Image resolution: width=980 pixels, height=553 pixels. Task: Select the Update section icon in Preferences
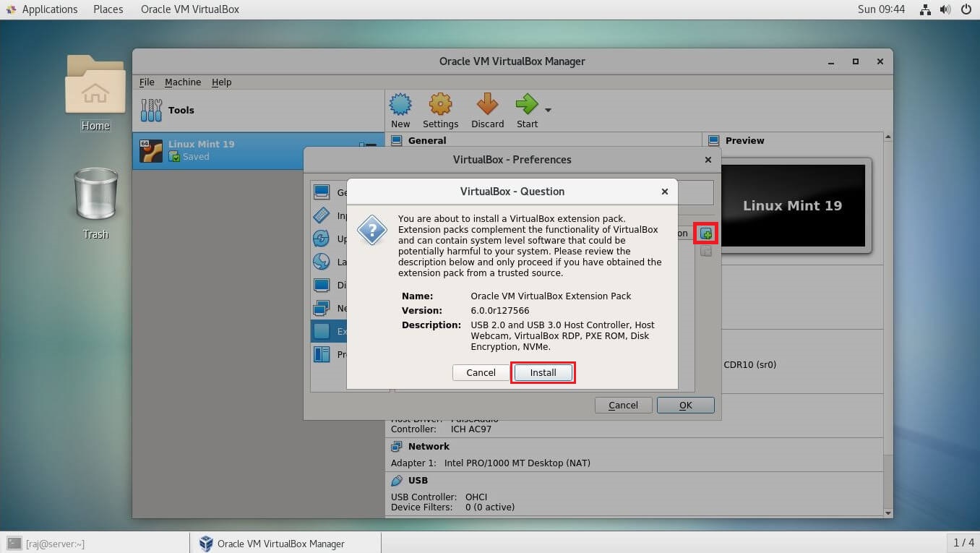(322, 239)
